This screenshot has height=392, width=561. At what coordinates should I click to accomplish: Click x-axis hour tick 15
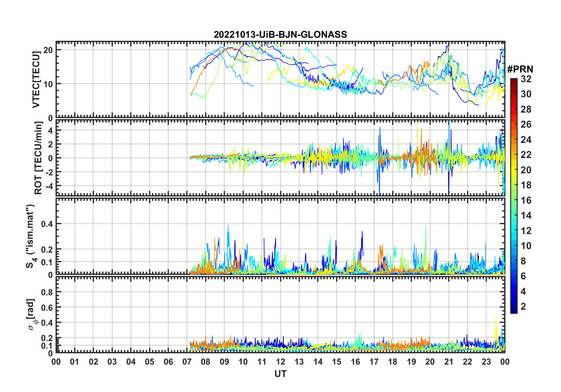coord(337,362)
